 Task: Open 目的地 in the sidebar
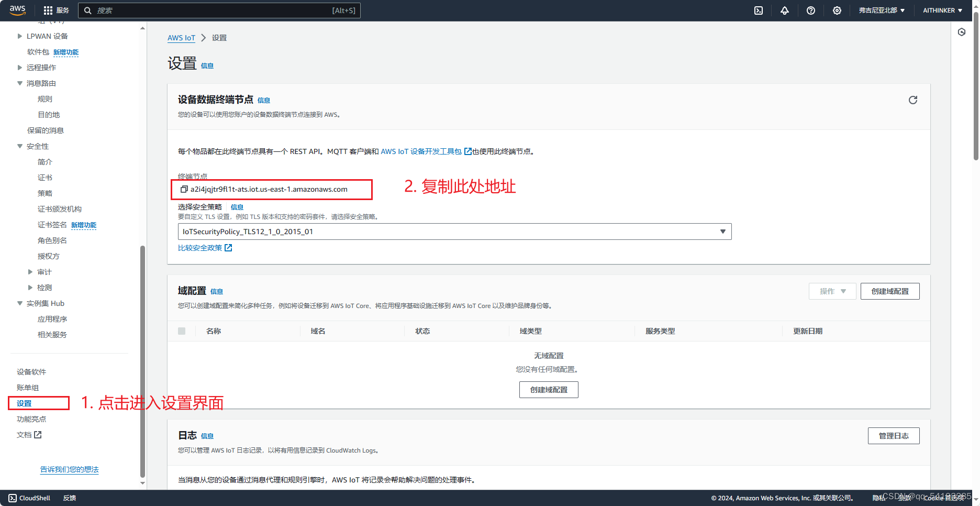point(49,115)
